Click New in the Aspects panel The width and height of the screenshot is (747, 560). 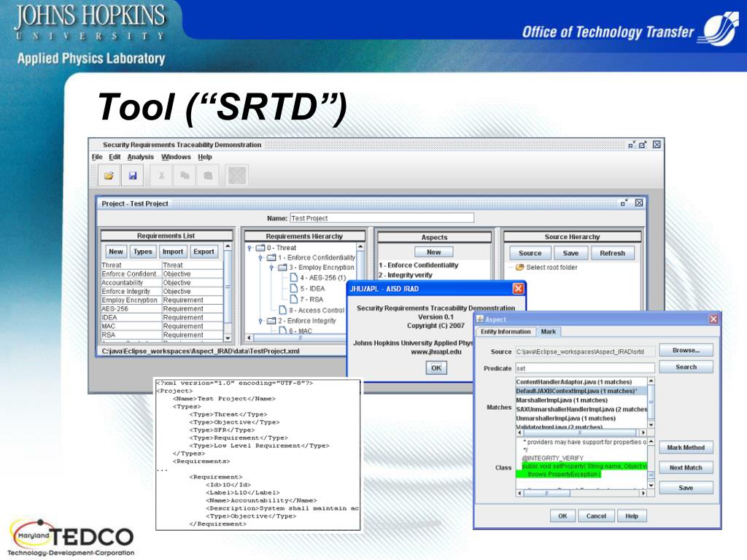[433, 252]
